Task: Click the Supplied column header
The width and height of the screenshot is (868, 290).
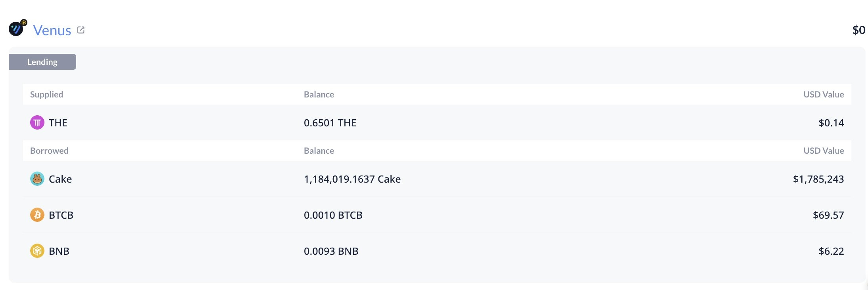Action: coord(47,94)
